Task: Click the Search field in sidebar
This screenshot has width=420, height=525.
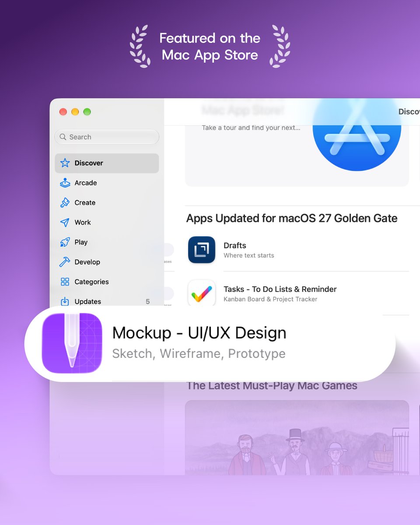Action: (107, 137)
